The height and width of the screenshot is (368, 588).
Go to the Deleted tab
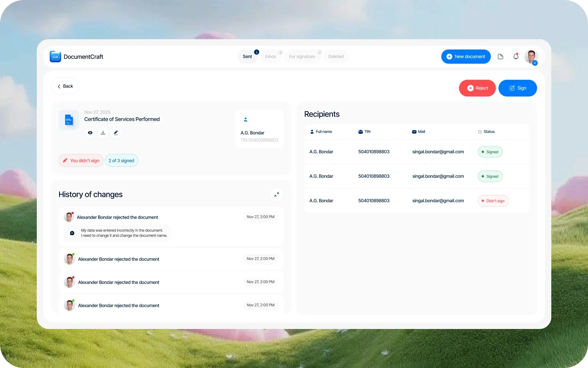point(336,57)
